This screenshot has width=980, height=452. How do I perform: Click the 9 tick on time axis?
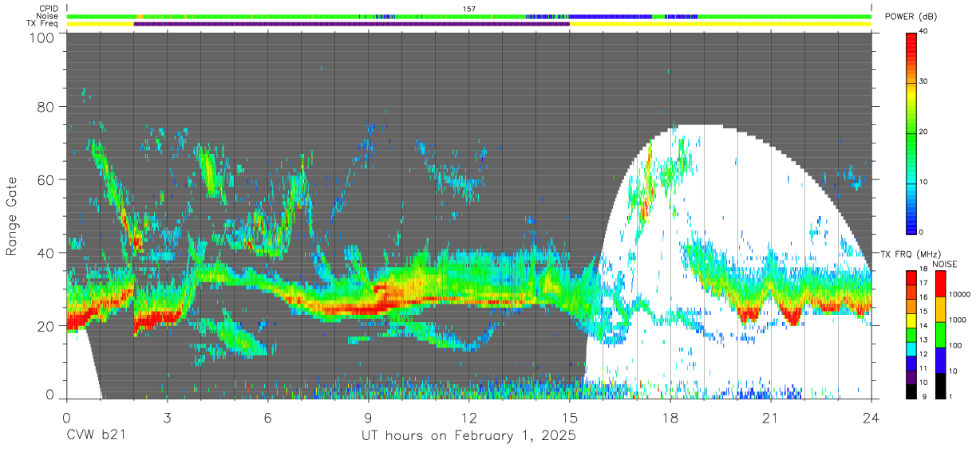(x=368, y=417)
